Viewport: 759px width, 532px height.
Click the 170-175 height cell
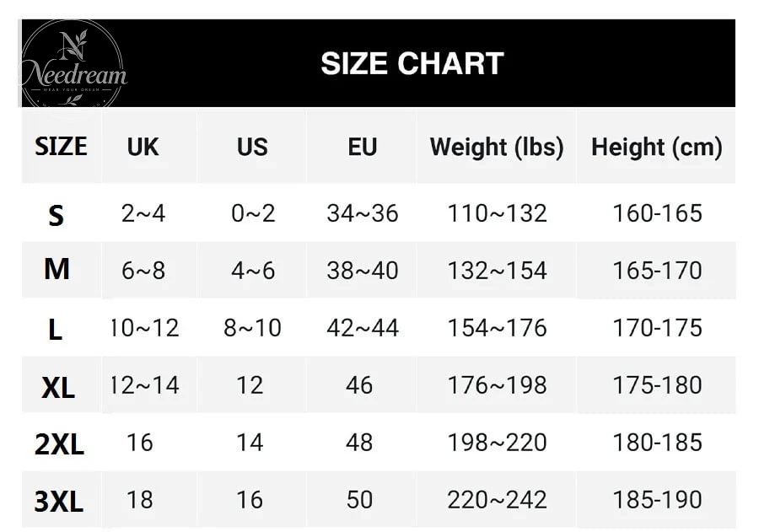pos(657,328)
